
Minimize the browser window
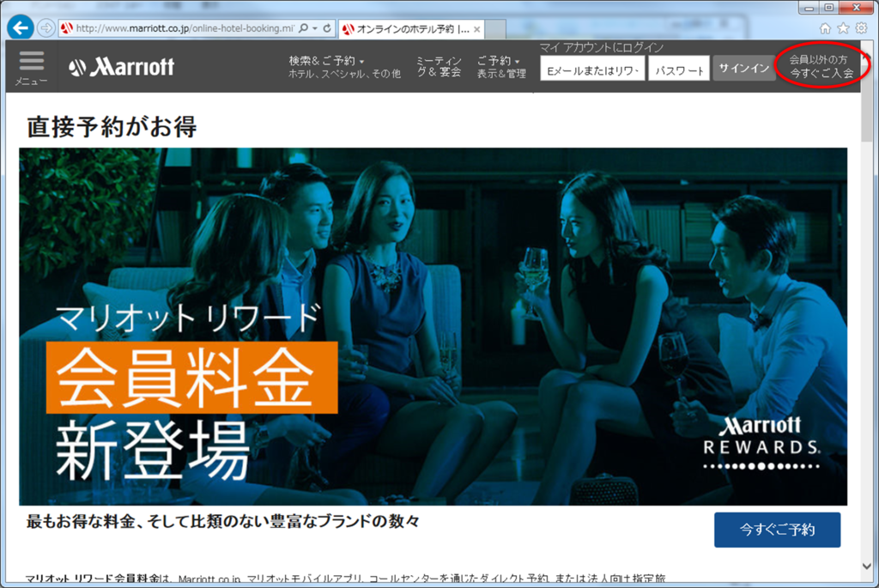click(x=809, y=7)
